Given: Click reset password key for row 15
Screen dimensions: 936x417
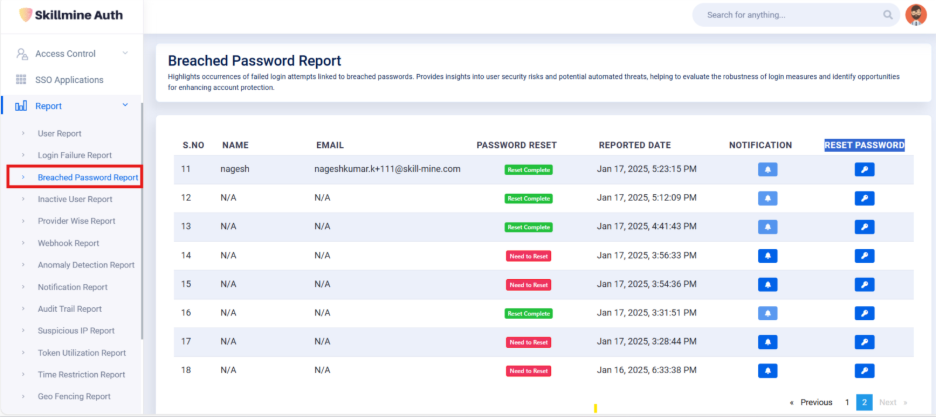Looking at the screenshot, I should click(864, 285).
